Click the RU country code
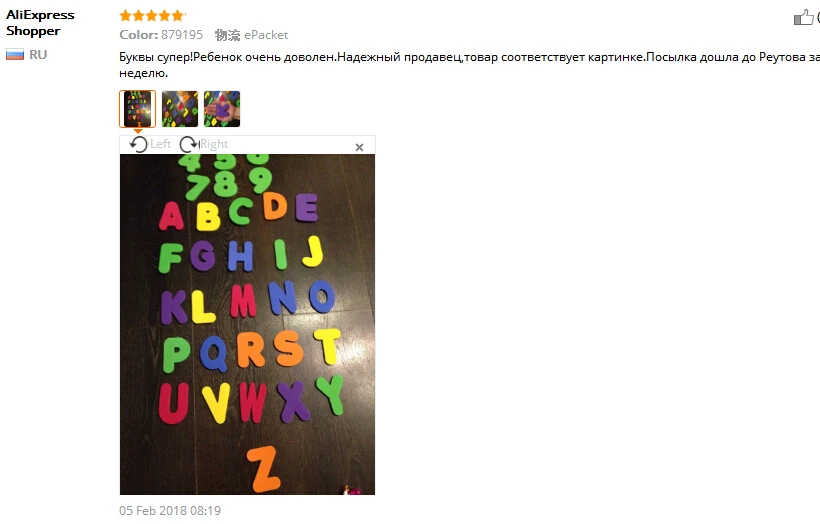 point(38,54)
